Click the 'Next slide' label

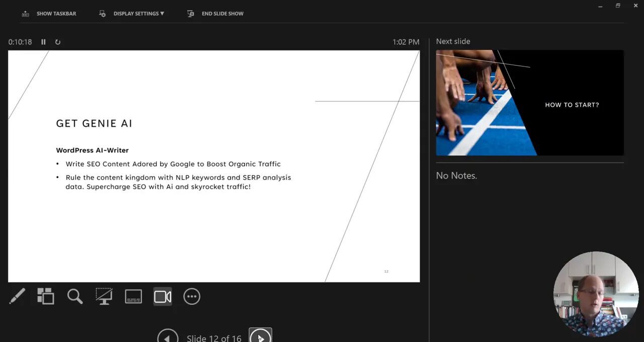453,41
